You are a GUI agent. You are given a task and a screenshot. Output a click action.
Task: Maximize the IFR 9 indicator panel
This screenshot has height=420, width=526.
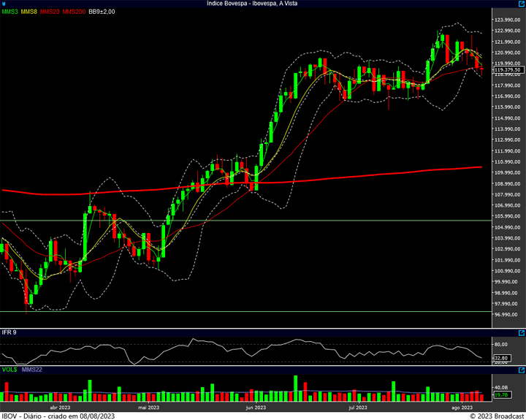[521, 333]
